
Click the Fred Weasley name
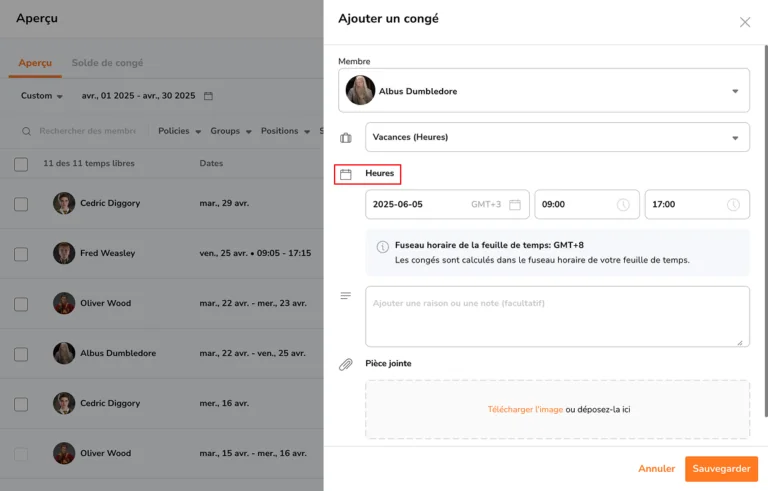[108, 253]
